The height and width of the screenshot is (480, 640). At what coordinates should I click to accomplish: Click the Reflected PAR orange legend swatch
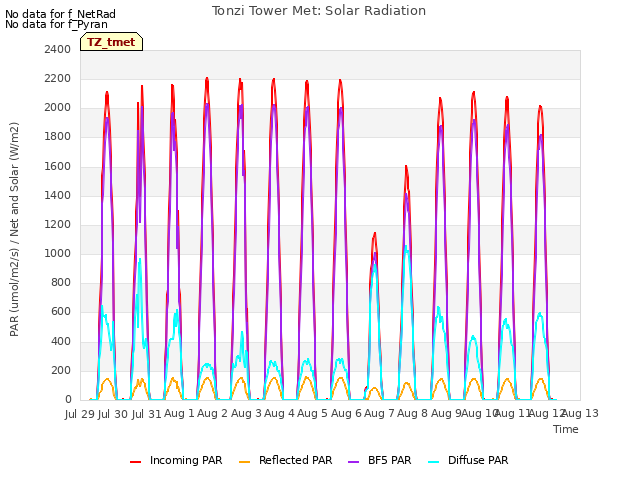click(x=244, y=462)
